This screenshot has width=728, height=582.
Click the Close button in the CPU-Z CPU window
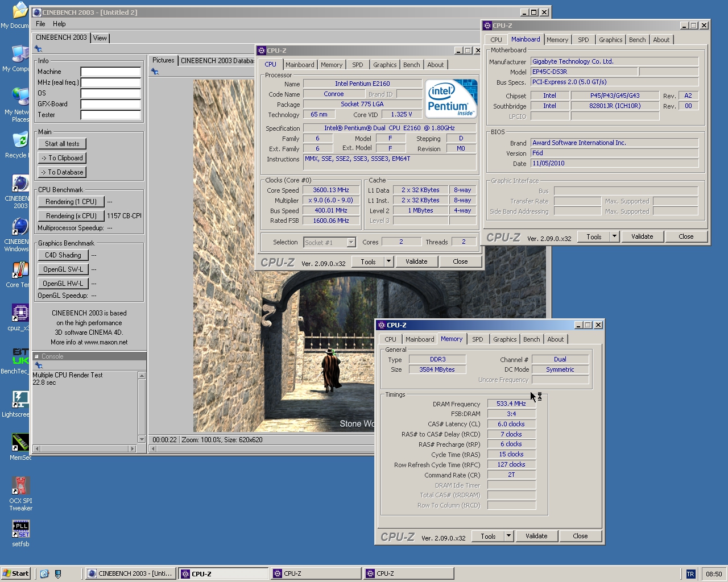[460, 261]
